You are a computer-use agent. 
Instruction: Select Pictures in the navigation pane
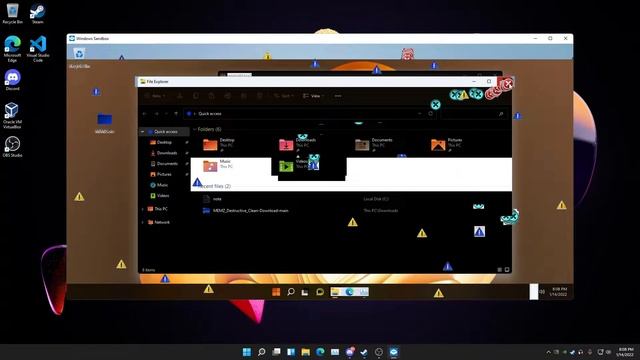[164, 174]
